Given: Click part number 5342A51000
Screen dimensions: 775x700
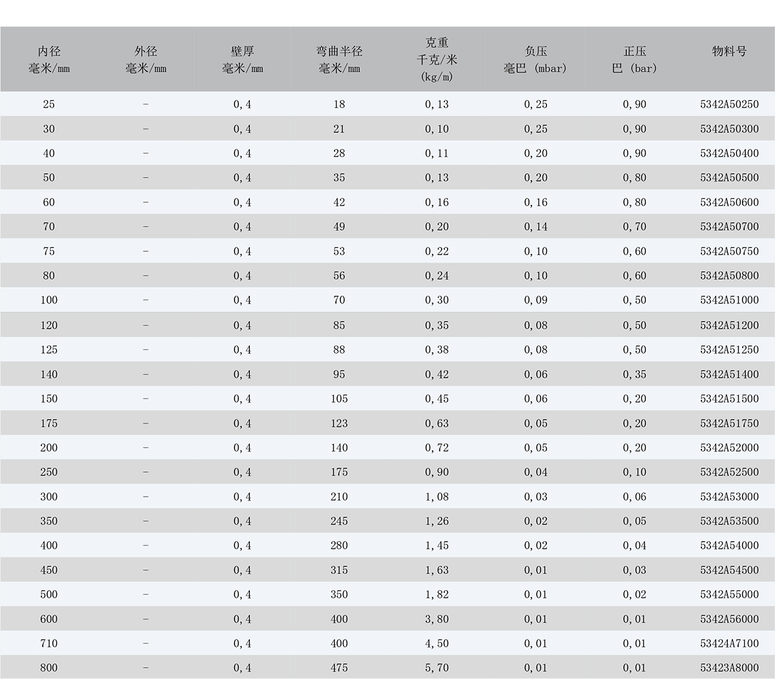Looking at the screenshot, I should pos(729,300).
